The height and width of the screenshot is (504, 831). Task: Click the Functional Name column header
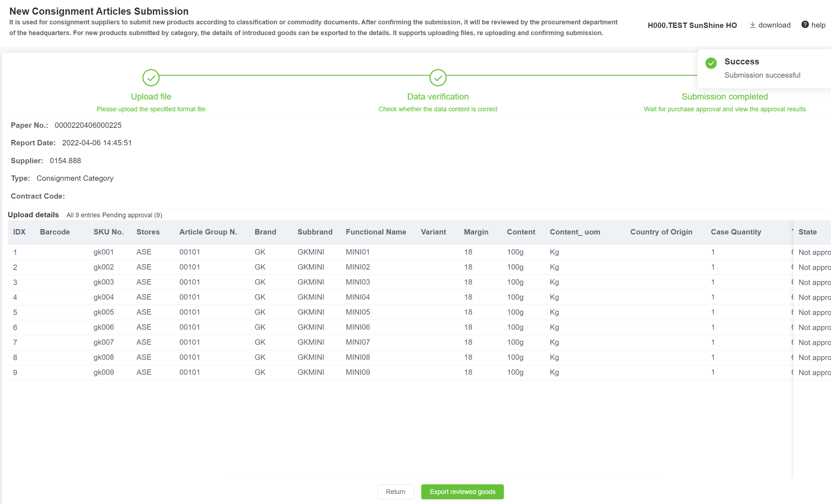point(376,232)
